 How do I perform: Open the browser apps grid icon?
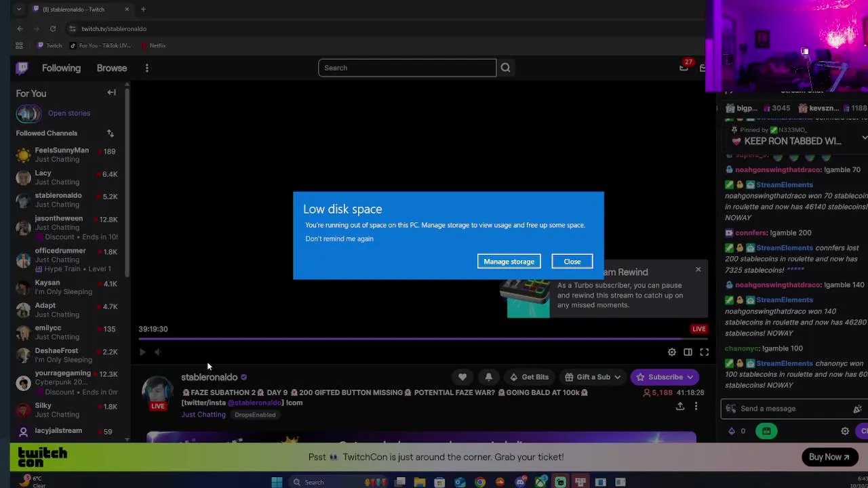[19, 45]
